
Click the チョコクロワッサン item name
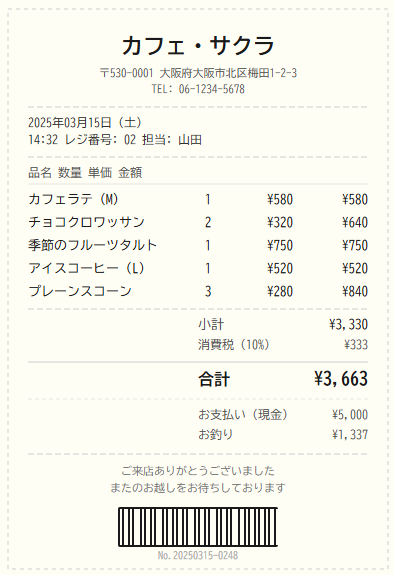(87, 222)
